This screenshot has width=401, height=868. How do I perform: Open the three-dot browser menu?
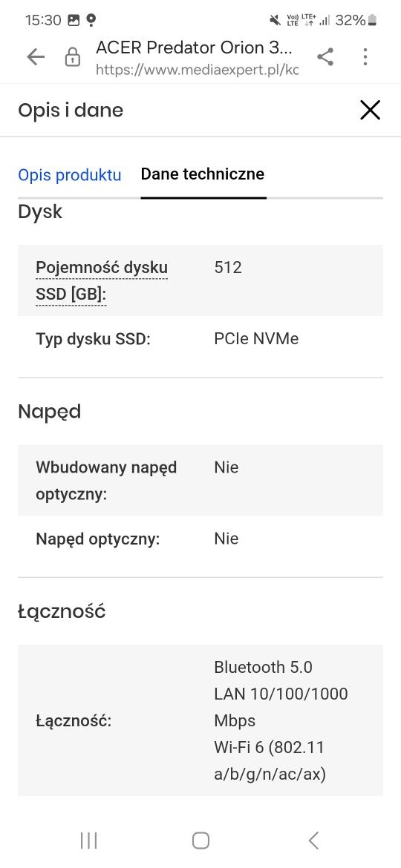[x=365, y=56]
